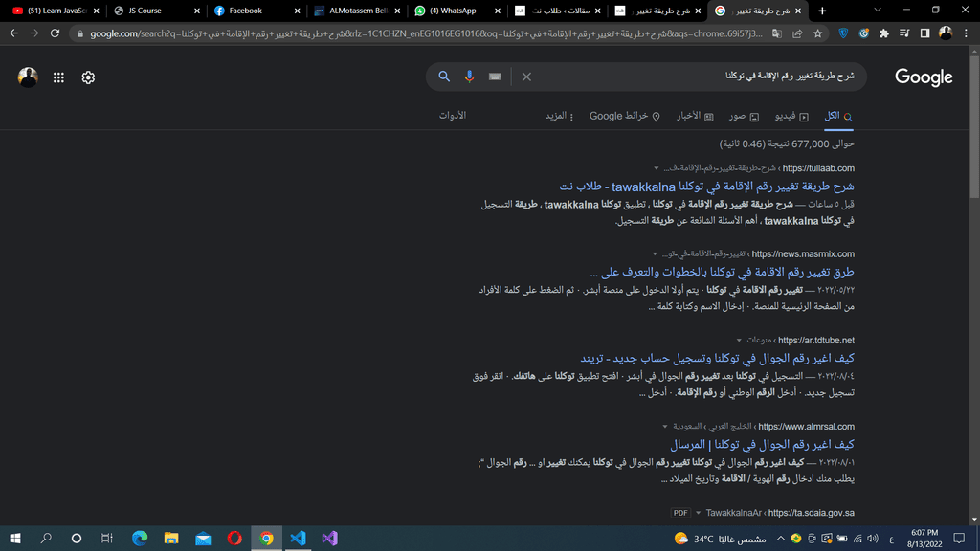Click the Google search magnifier icon
980x551 pixels.
point(444,77)
